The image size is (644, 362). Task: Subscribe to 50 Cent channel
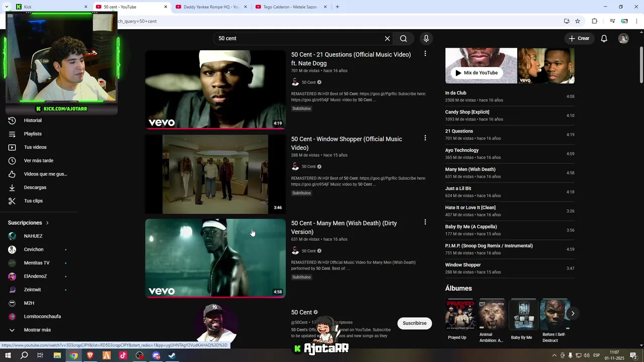click(x=415, y=323)
